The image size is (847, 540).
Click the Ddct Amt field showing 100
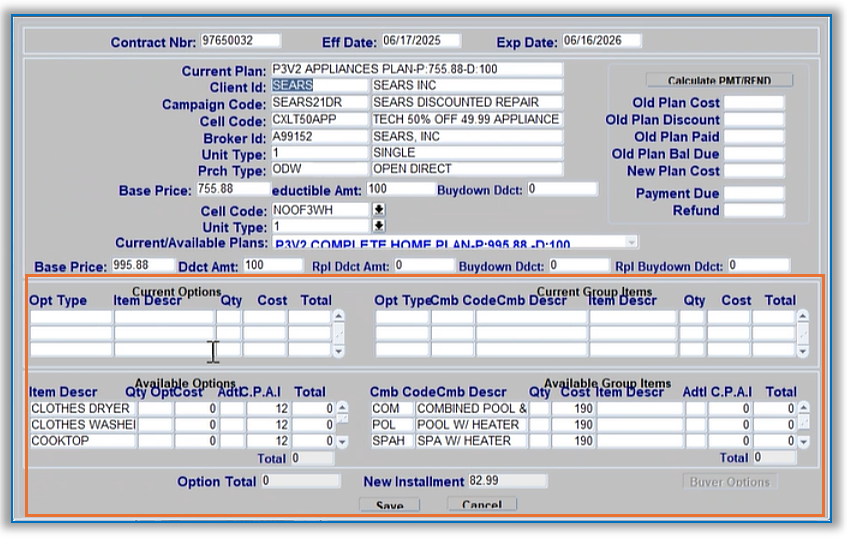pyautogui.click(x=273, y=265)
